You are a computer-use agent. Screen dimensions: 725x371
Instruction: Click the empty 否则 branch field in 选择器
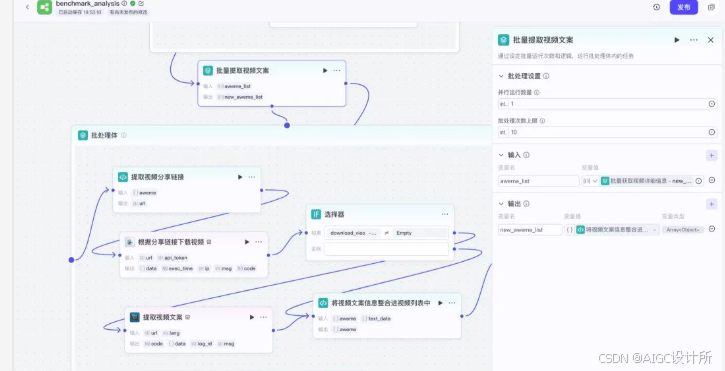tap(387, 249)
